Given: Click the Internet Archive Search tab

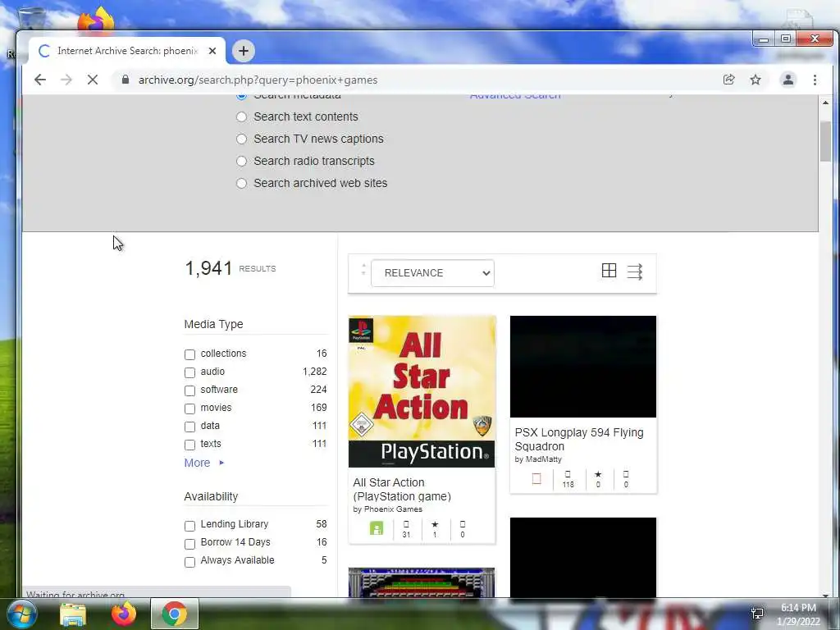Looking at the screenshot, I should (127, 51).
